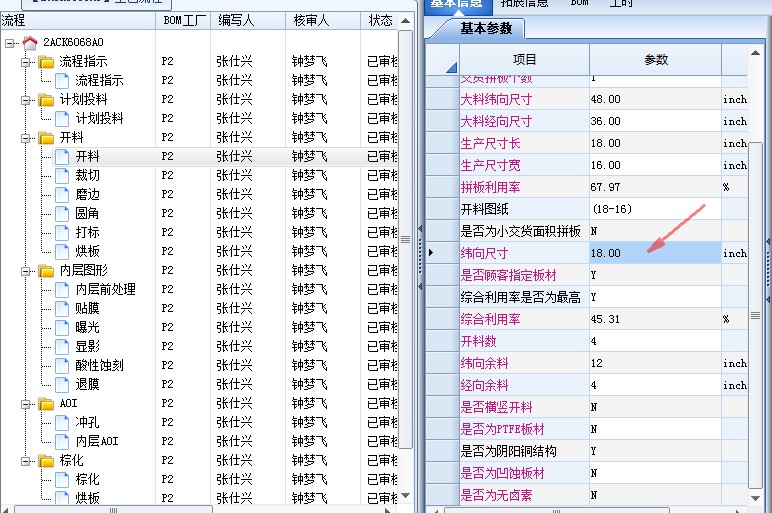Collapse the 内层图形 folder node
Screen dimensions: 772x513
click(x=26, y=271)
